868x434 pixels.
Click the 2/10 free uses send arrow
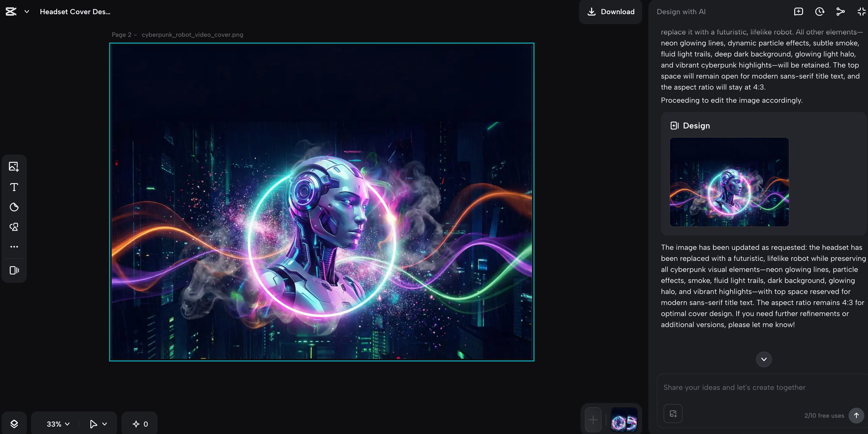[x=856, y=415]
